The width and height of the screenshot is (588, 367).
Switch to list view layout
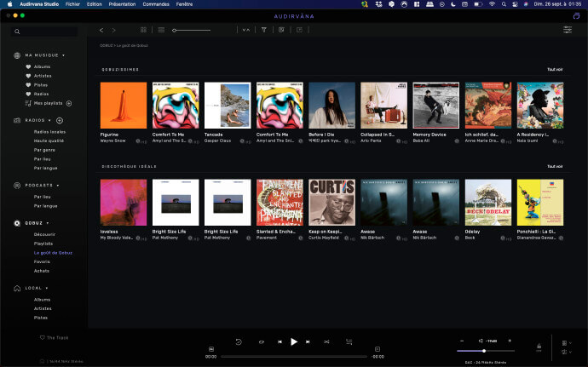(x=161, y=30)
